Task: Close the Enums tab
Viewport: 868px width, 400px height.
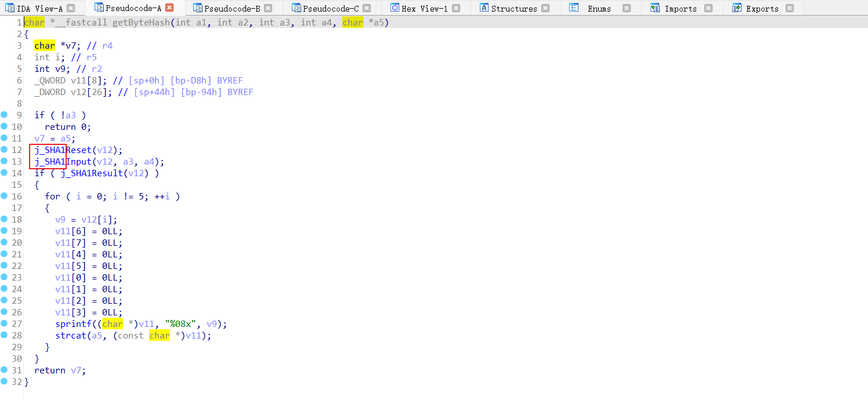Action: (x=626, y=8)
